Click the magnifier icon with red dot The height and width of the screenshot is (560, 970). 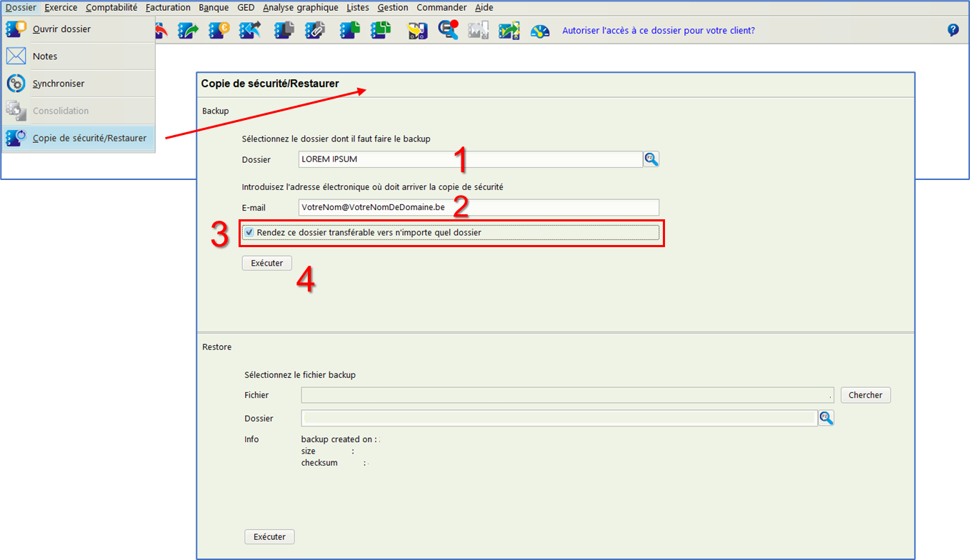click(x=448, y=30)
